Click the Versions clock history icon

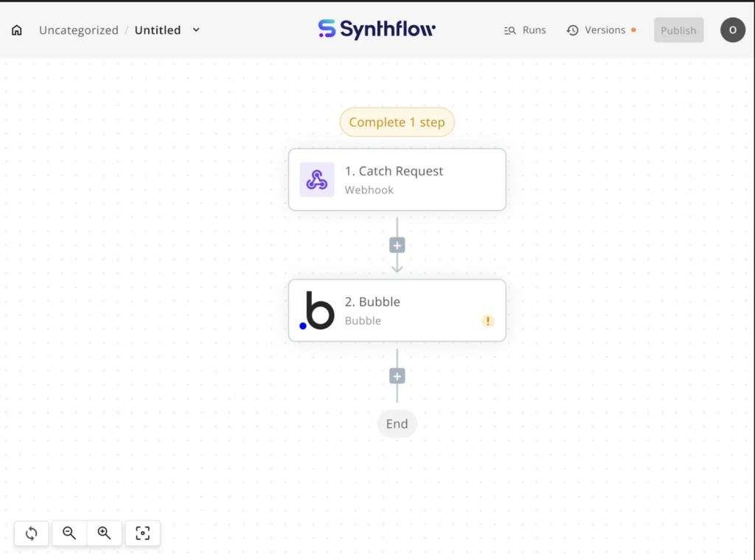point(572,30)
